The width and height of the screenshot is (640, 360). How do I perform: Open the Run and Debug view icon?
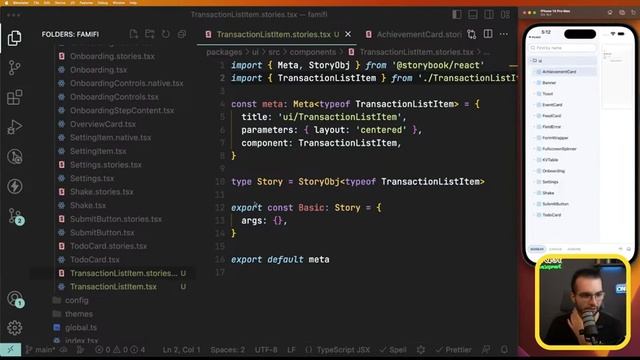[x=15, y=127]
